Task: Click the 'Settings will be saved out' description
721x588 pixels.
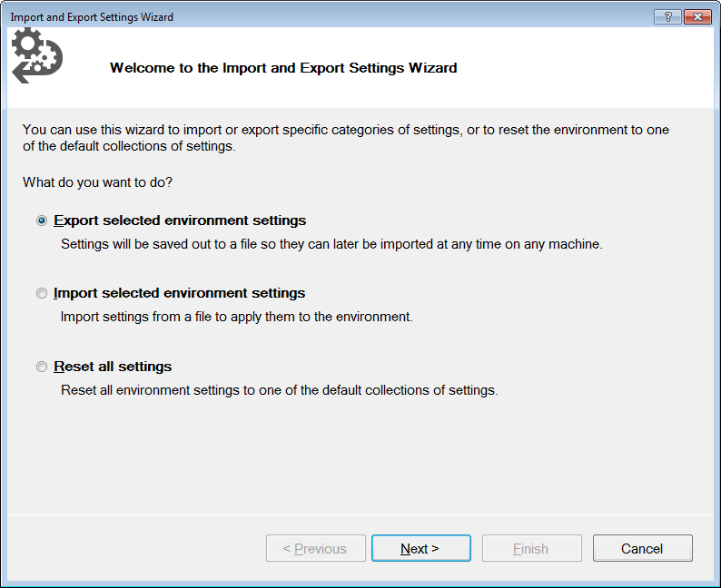Action: tap(331, 244)
